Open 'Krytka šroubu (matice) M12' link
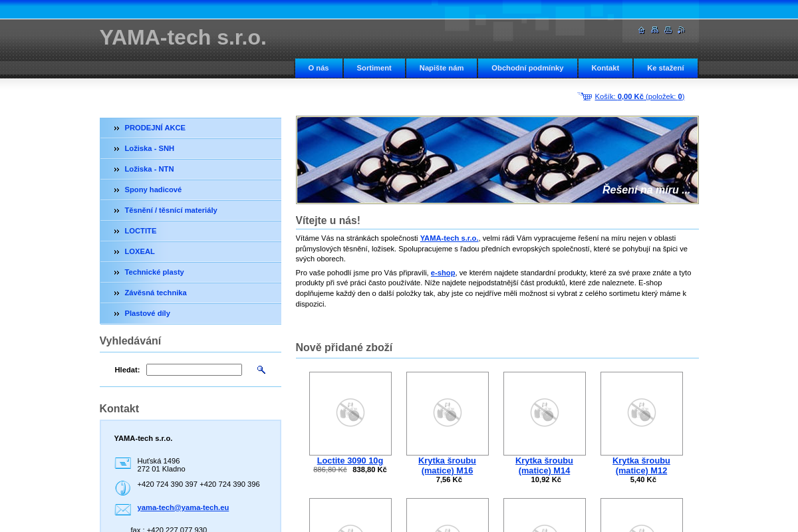 pos(641,465)
